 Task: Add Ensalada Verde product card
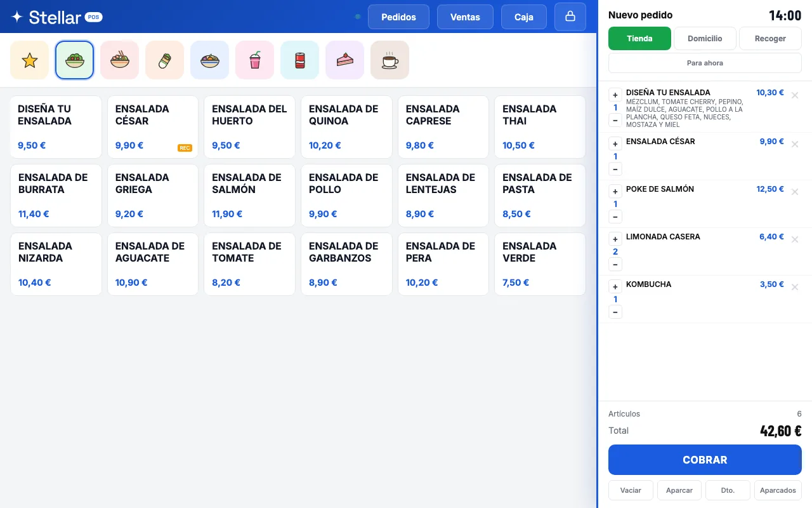[540, 264]
